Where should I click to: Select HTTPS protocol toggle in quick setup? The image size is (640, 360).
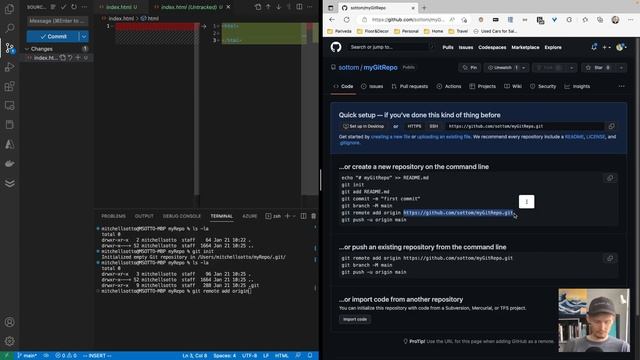pos(414,127)
